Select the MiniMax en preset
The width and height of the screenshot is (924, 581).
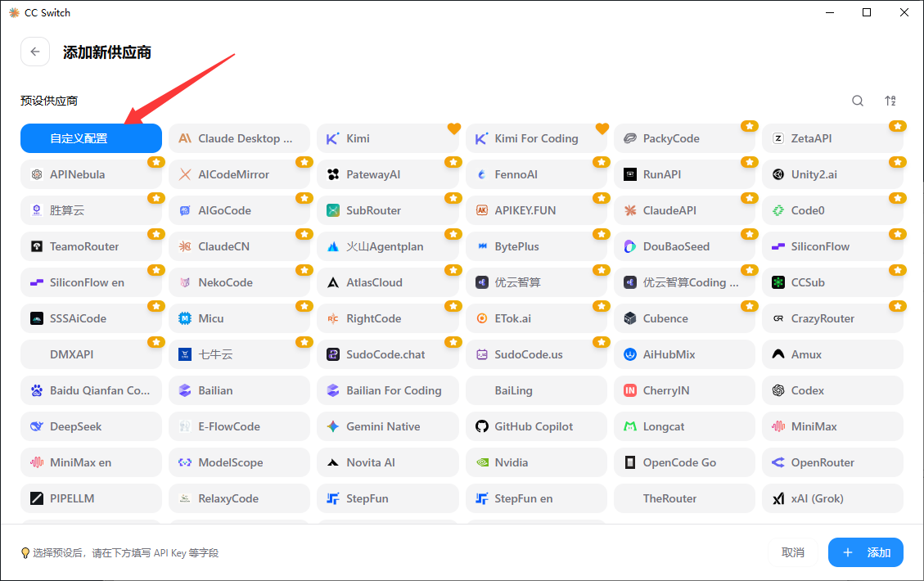tap(92, 462)
